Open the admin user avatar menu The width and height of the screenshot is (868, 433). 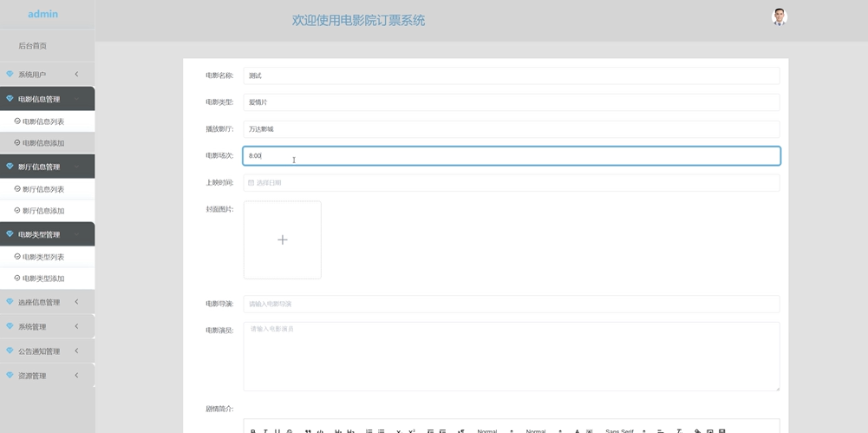(780, 17)
